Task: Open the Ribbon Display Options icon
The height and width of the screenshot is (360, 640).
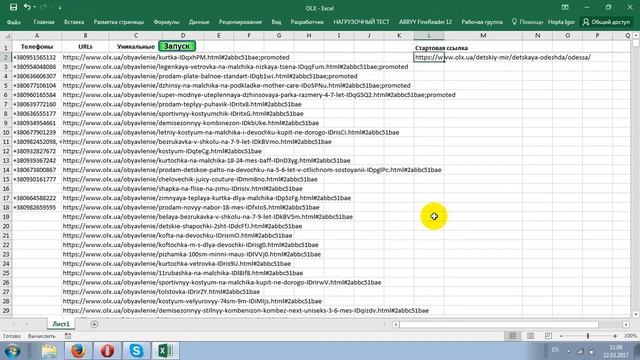Action: 565,7
